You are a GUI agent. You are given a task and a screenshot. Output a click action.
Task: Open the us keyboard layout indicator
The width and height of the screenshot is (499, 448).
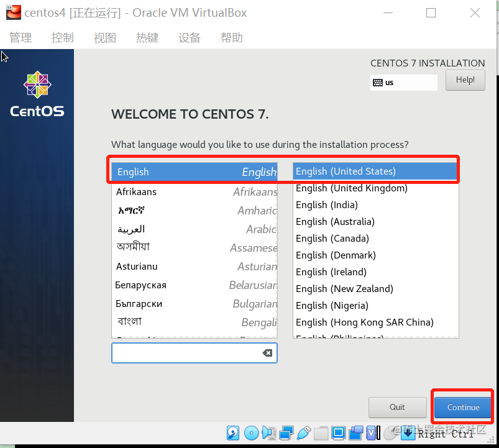[x=403, y=83]
